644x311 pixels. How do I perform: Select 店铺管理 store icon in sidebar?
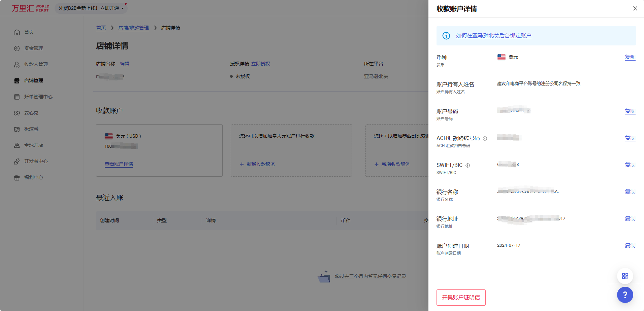click(17, 81)
